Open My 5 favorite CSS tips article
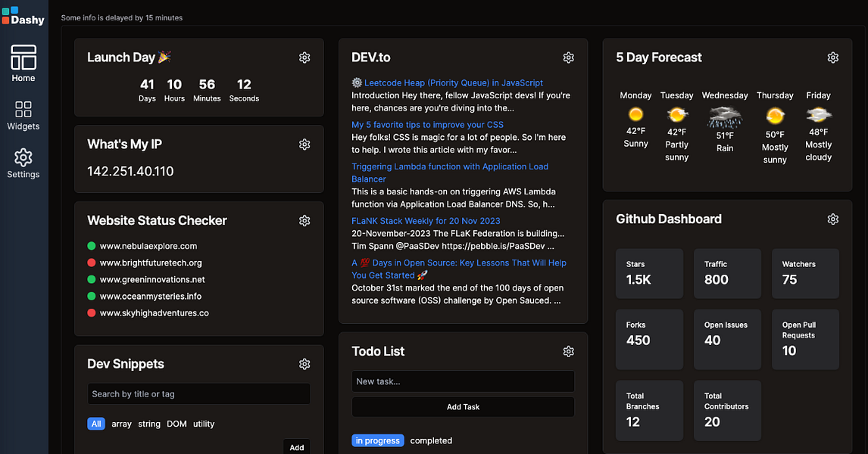 (427, 125)
